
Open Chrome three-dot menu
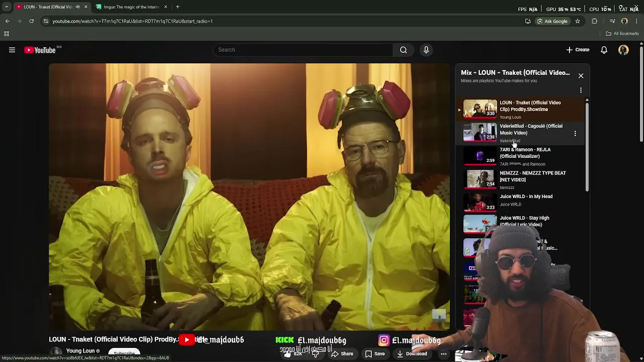[x=637, y=21]
